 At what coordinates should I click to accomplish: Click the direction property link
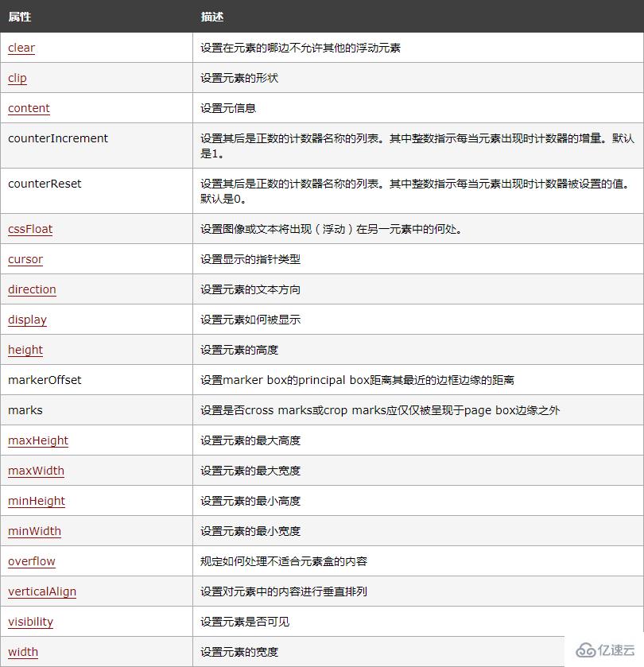pos(32,289)
